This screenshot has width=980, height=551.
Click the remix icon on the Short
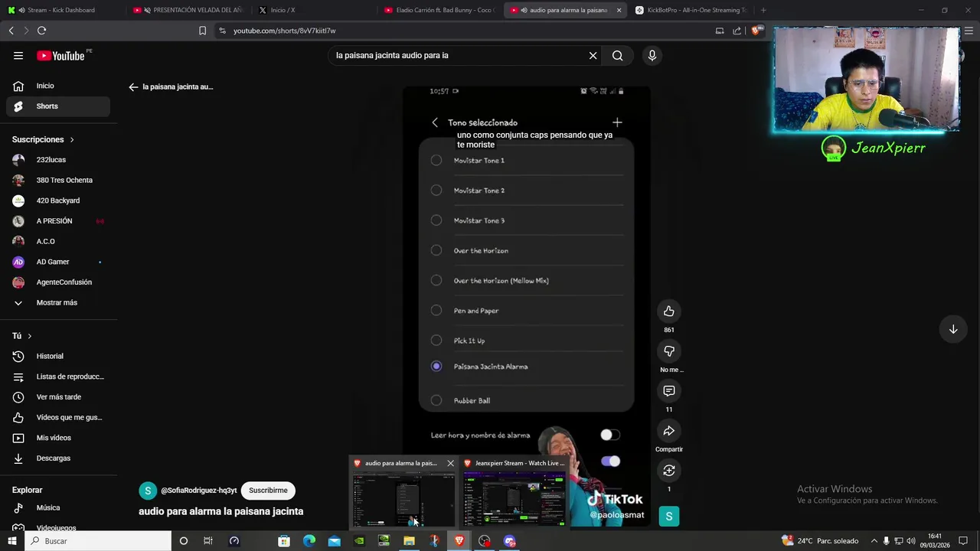(x=669, y=470)
